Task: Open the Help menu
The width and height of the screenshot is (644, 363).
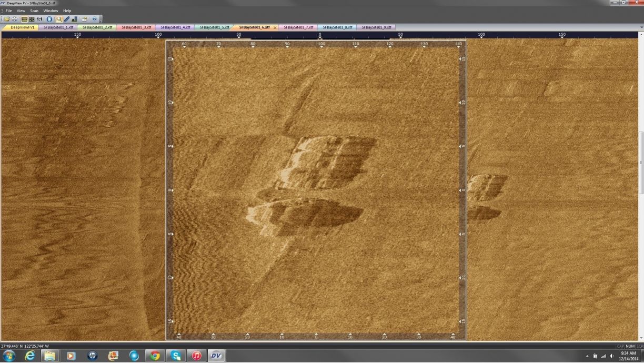Action: (x=67, y=11)
